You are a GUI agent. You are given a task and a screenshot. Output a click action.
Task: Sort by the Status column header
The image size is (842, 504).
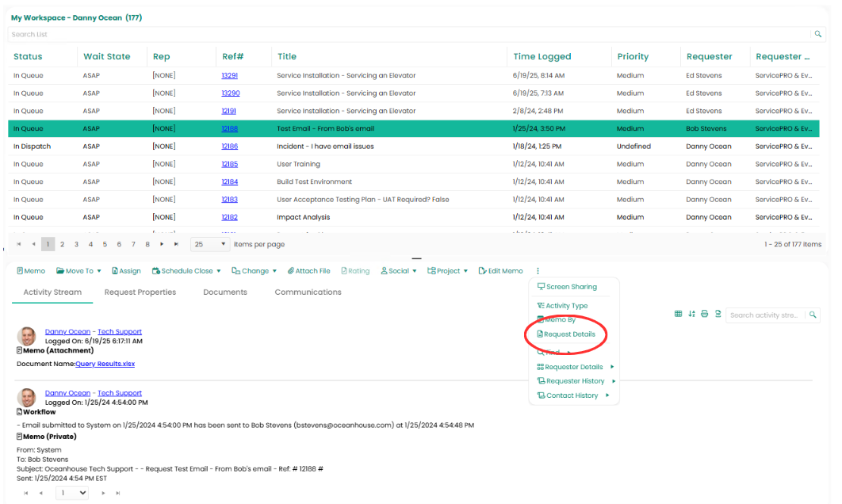[x=28, y=56]
